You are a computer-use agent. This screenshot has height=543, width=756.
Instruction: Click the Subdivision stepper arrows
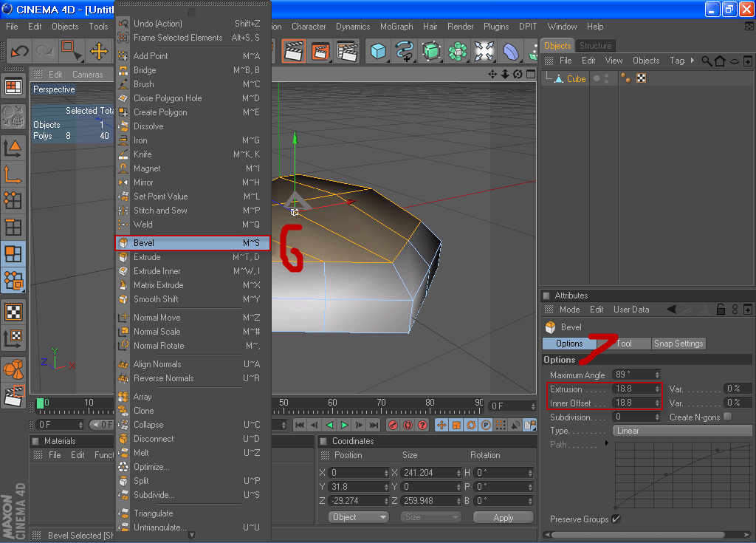point(657,417)
